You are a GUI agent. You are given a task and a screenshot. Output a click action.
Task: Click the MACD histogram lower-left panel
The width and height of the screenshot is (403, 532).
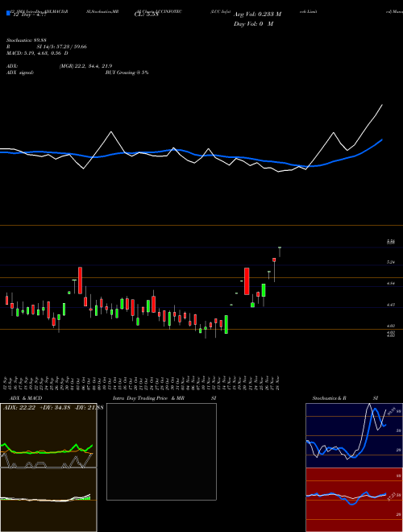click(48, 500)
